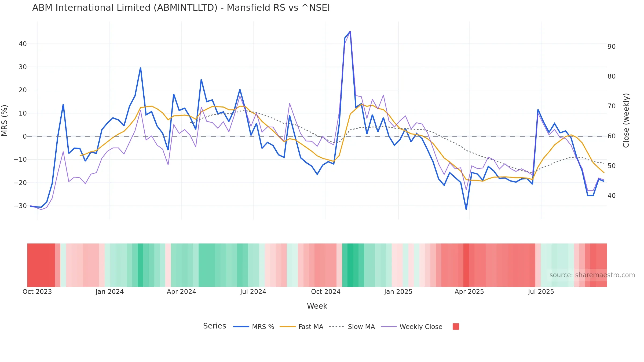Click the 'MRS (%)' left axis title
This screenshot has height=362, width=644.
pos(4,120)
